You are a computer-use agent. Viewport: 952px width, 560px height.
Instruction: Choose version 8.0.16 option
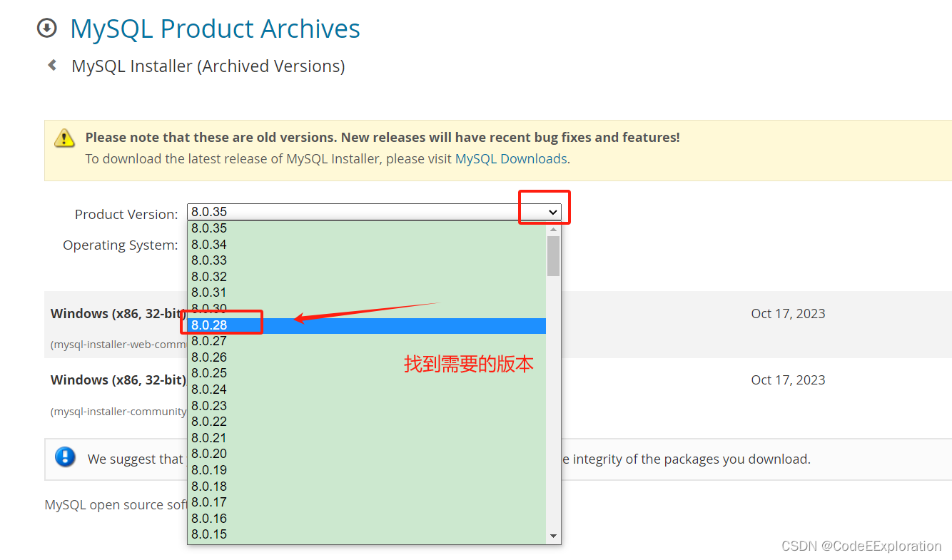pos(367,519)
